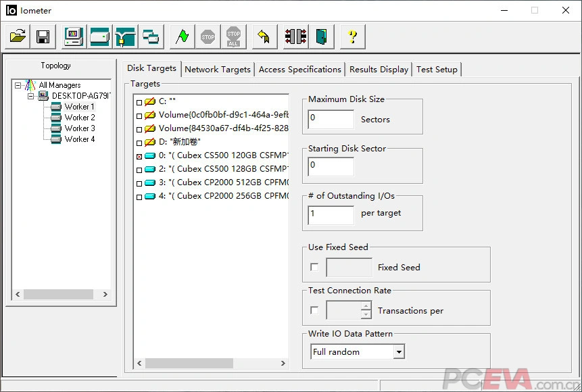Open the Access Specifications tab
Viewport: 582px width, 392px height.
pos(300,70)
